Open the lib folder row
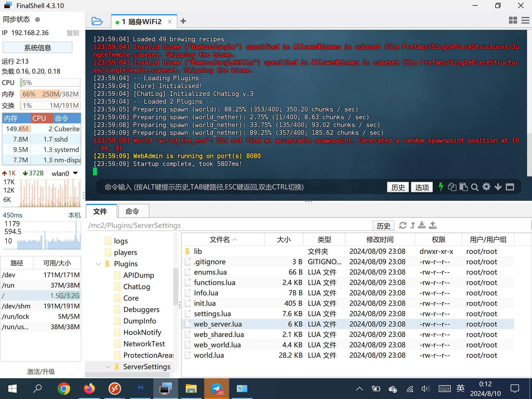 (x=348, y=251)
